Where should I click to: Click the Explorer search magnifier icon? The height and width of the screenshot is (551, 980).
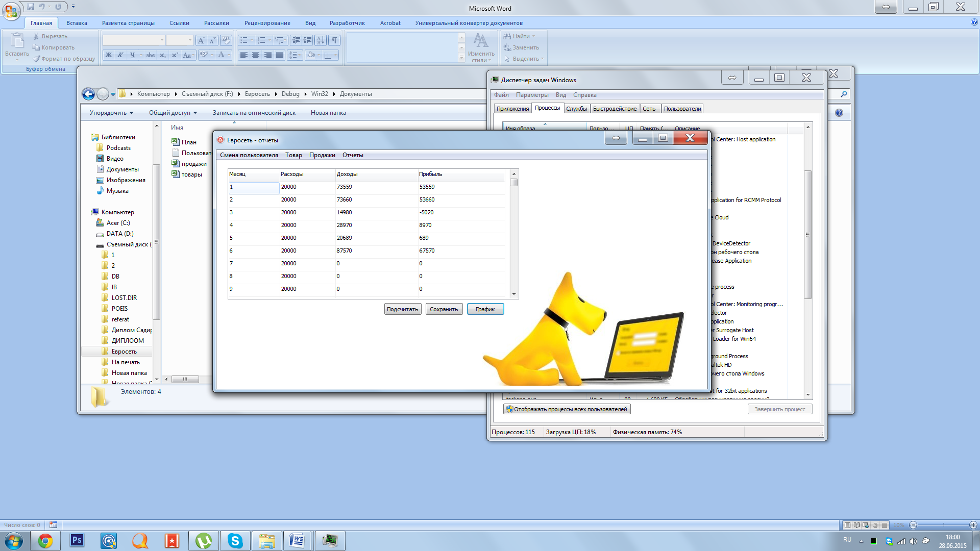click(x=844, y=94)
